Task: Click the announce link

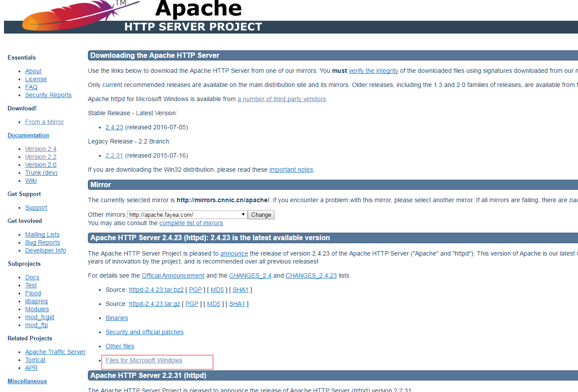Action: pyautogui.click(x=234, y=253)
